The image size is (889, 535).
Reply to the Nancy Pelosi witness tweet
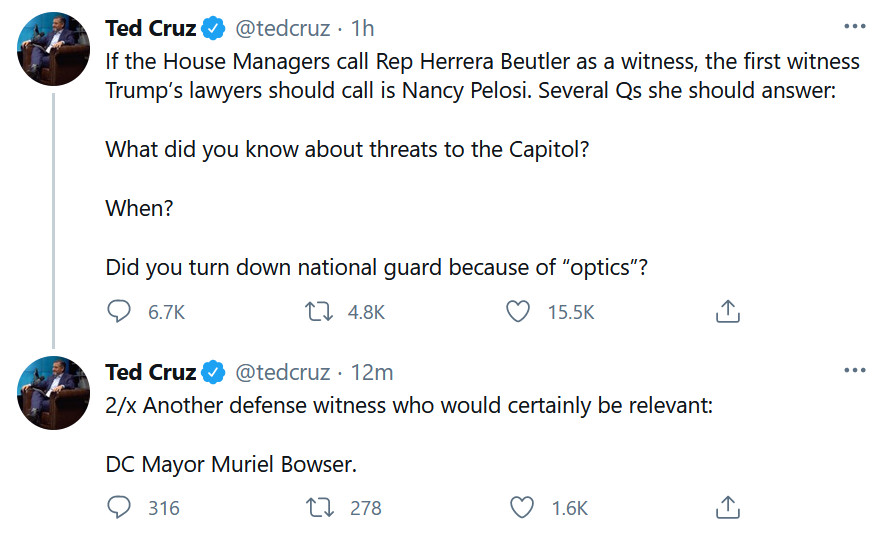(x=119, y=312)
